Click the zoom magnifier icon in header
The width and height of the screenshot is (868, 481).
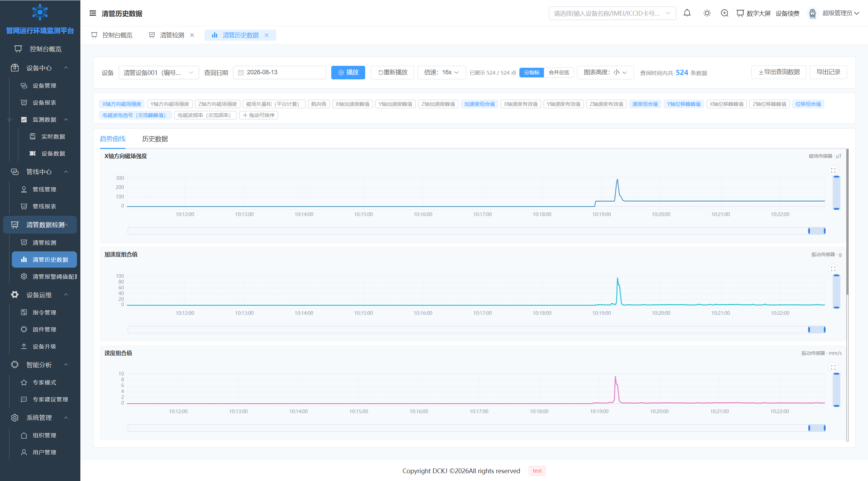[x=725, y=13]
